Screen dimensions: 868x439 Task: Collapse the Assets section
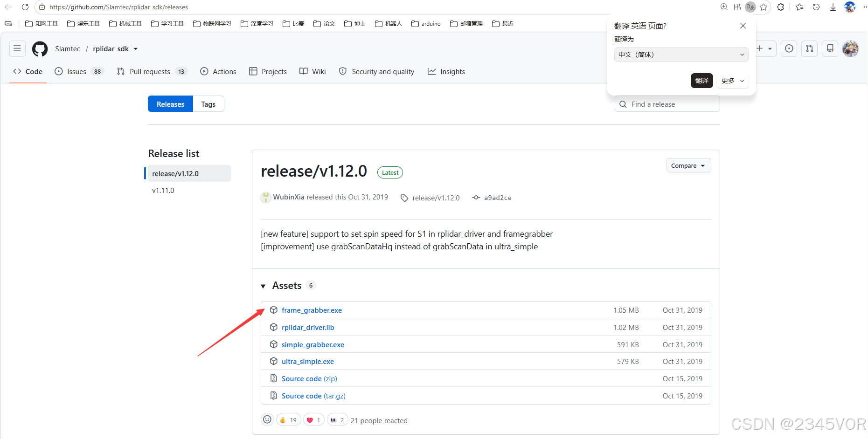pyautogui.click(x=264, y=286)
